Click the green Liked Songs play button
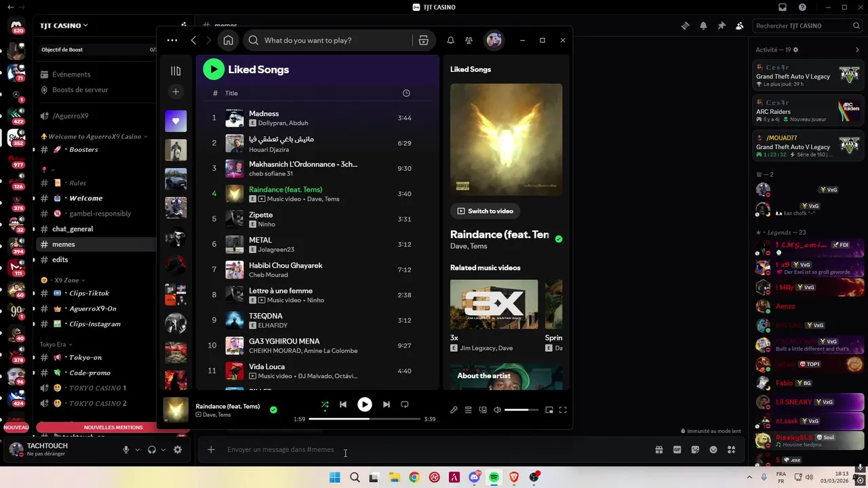 point(214,69)
